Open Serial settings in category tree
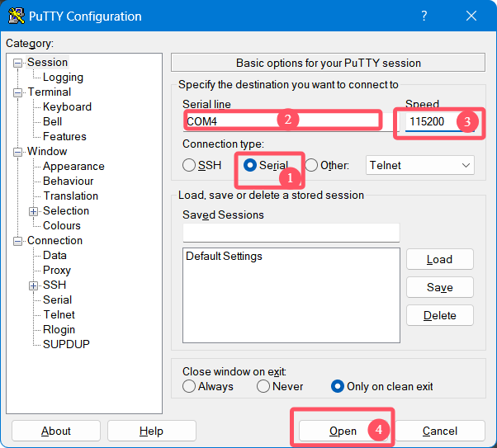Viewport: 497px width, 448px height. point(57,299)
